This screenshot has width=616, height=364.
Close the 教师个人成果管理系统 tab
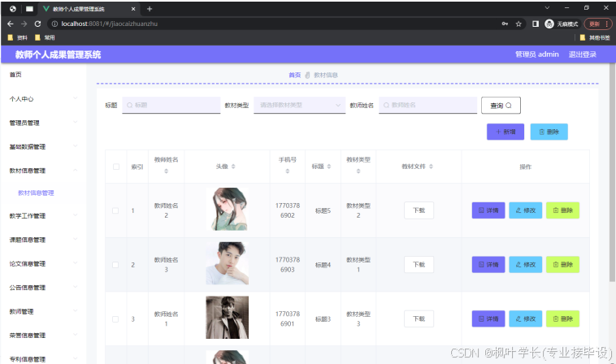click(x=133, y=9)
